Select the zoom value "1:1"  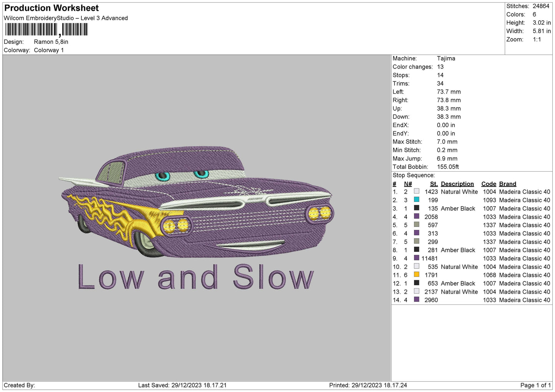[537, 40]
